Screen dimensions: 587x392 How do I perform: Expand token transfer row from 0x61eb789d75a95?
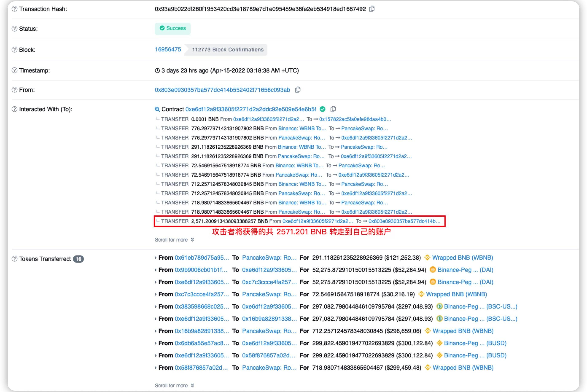click(x=156, y=258)
